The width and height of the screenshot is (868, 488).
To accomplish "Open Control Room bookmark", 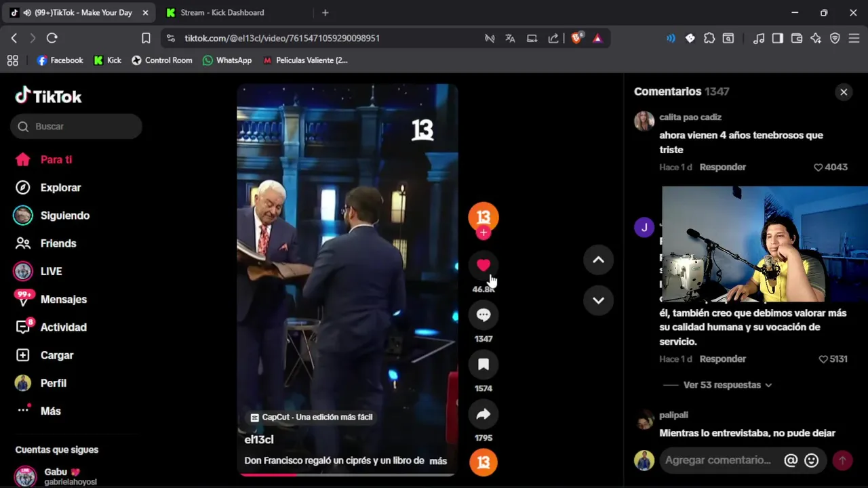I will [x=161, y=60].
